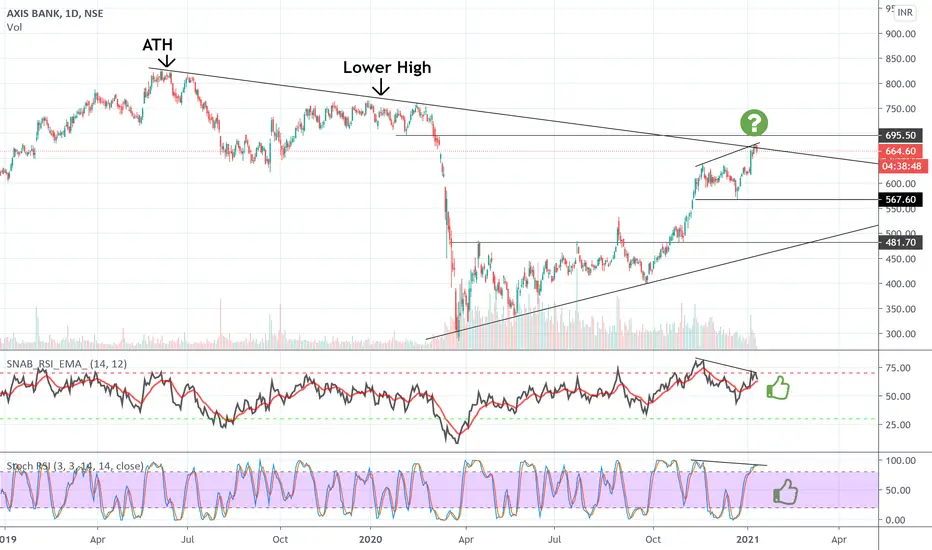Click the Stoch RSI indicator label

point(75,466)
